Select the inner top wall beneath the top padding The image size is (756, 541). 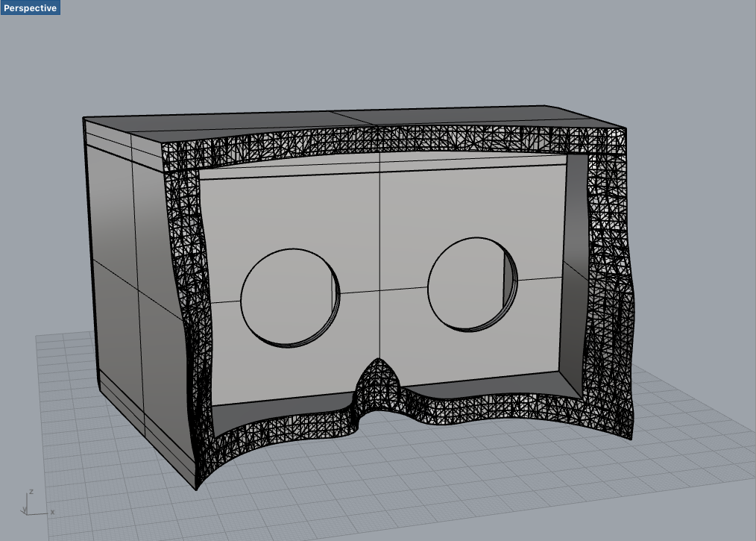[x=380, y=167]
